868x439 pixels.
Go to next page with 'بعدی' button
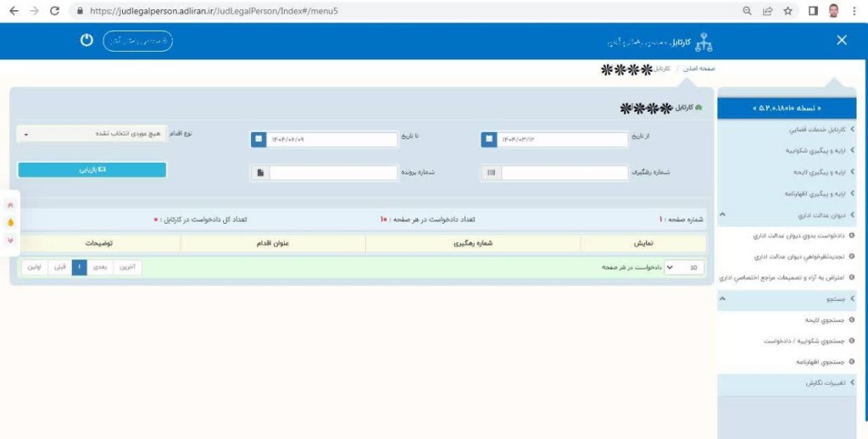[99, 267]
